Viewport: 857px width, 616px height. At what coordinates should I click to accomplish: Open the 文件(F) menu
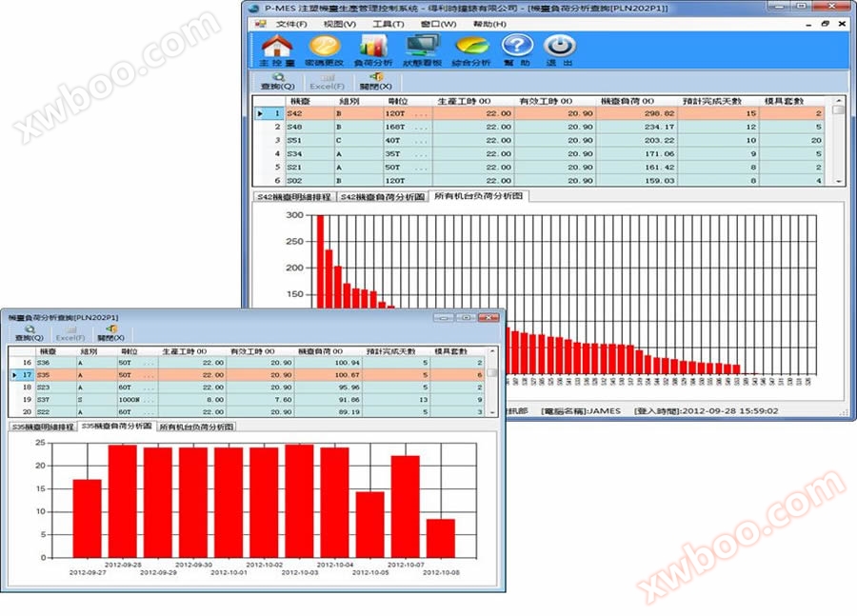[x=290, y=24]
